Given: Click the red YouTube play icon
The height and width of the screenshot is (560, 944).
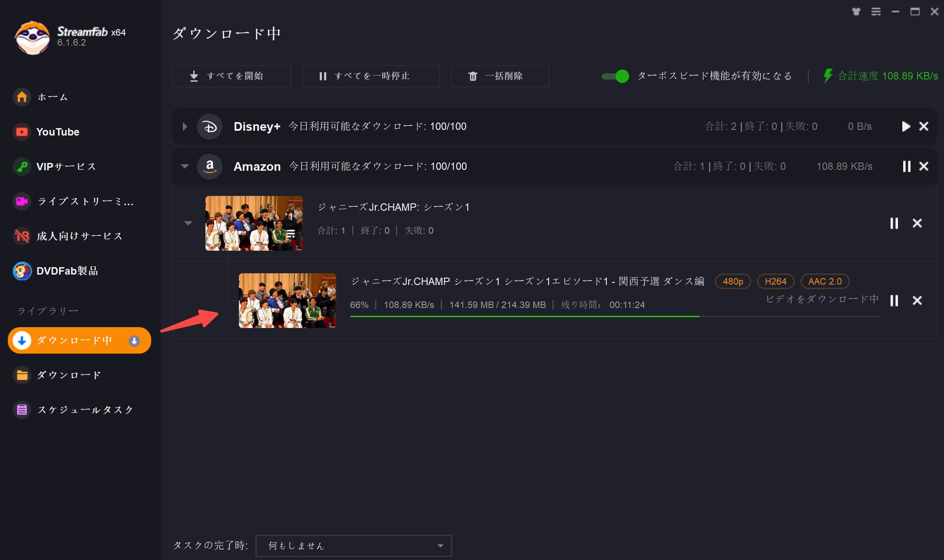Looking at the screenshot, I should (22, 132).
